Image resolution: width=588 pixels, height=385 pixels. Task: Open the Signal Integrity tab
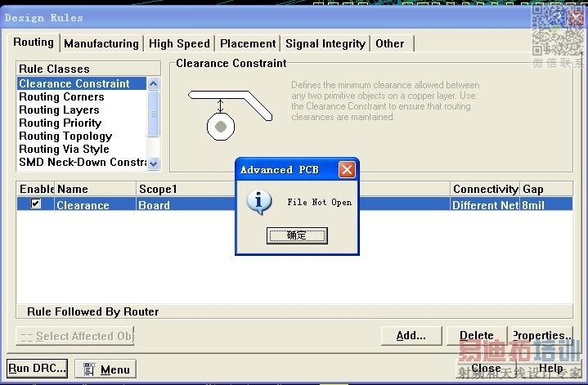click(x=325, y=43)
